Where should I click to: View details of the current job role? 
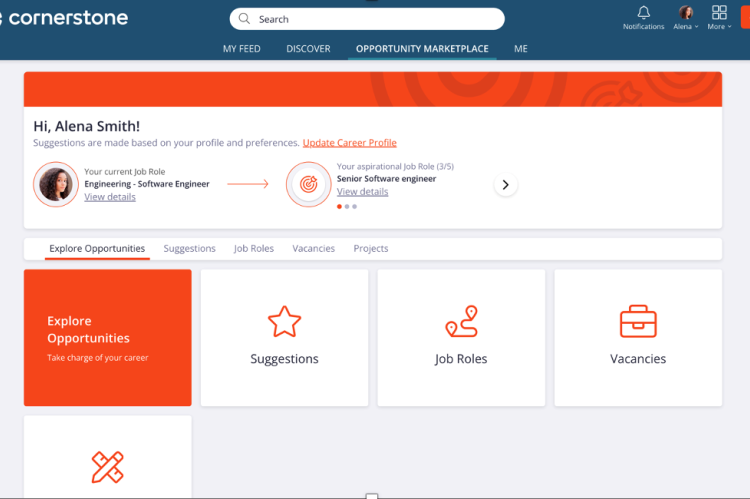(110, 197)
